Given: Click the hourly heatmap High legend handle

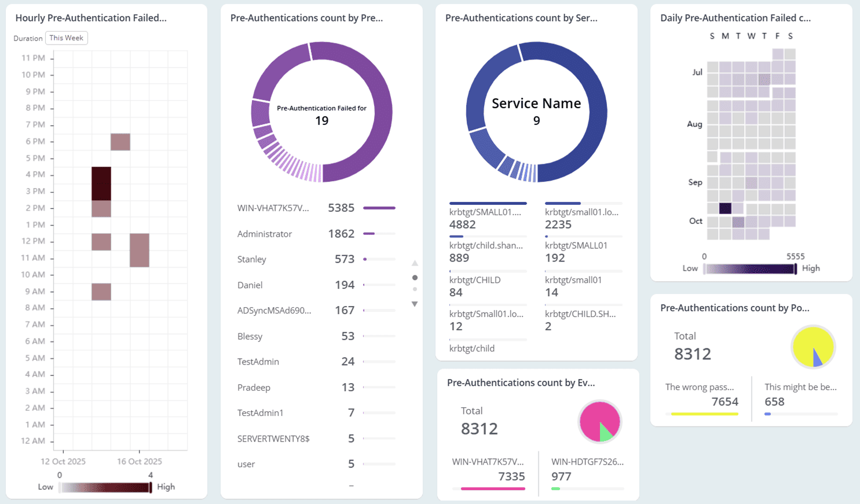Looking at the screenshot, I should [151, 487].
